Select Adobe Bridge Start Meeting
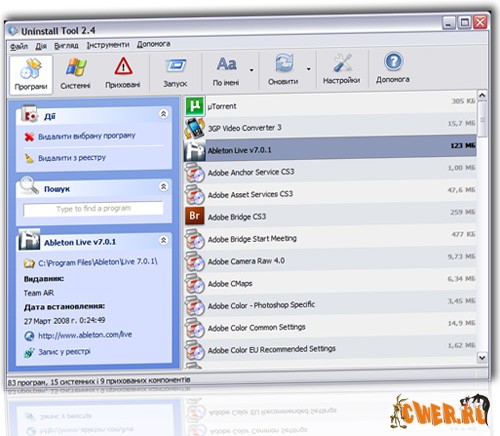 (x=330, y=238)
